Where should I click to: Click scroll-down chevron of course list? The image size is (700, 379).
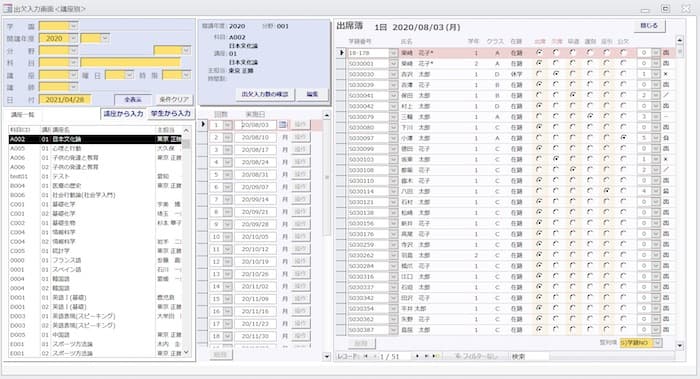(186, 353)
